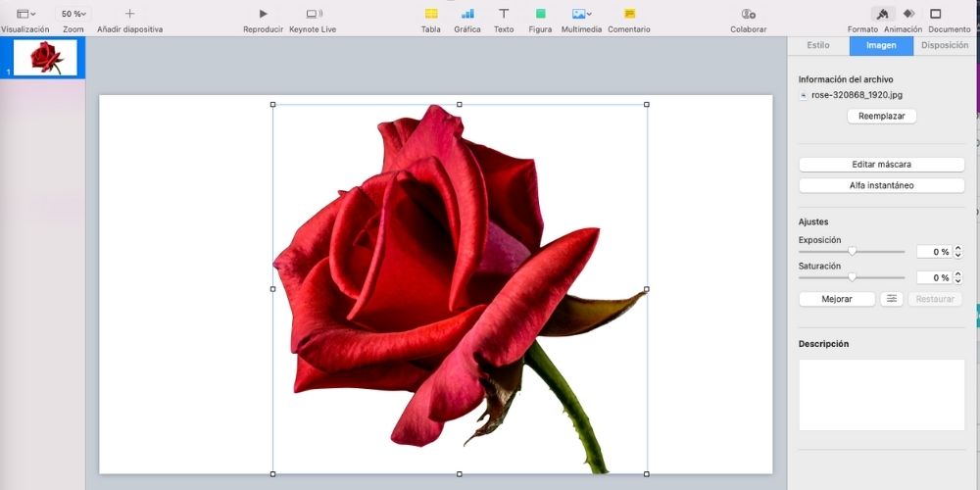This screenshot has height=490, width=980.
Task: Open the image adjustments sliders icon
Action: point(892,299)
